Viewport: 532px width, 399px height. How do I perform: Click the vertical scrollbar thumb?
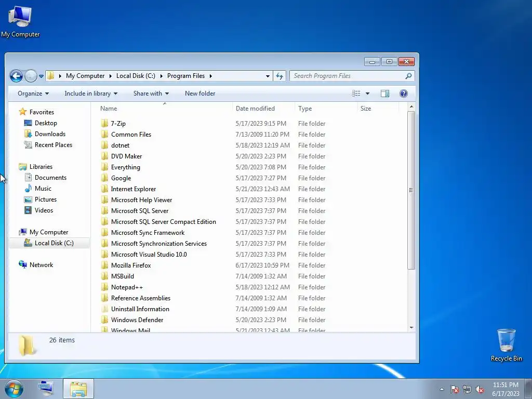click(x=411, y=190)
